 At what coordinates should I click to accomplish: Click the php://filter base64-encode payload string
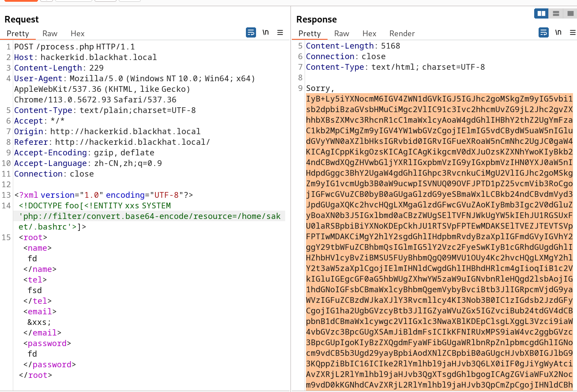click(x=150, y=222)
